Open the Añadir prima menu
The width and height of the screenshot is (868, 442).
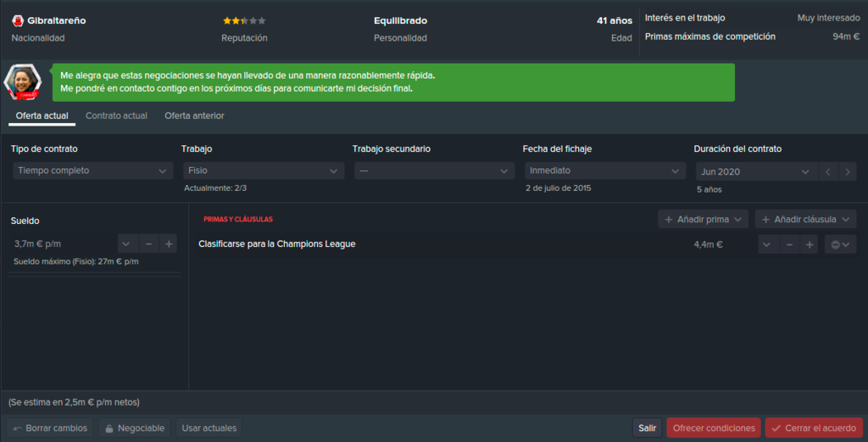[703, 220]
